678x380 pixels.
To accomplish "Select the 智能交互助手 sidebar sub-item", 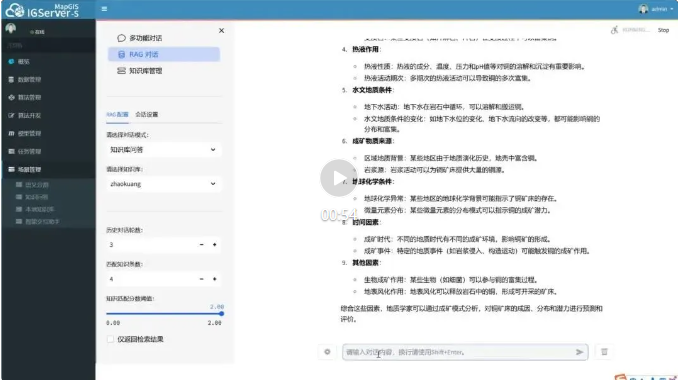I will (x=42, y=221).
